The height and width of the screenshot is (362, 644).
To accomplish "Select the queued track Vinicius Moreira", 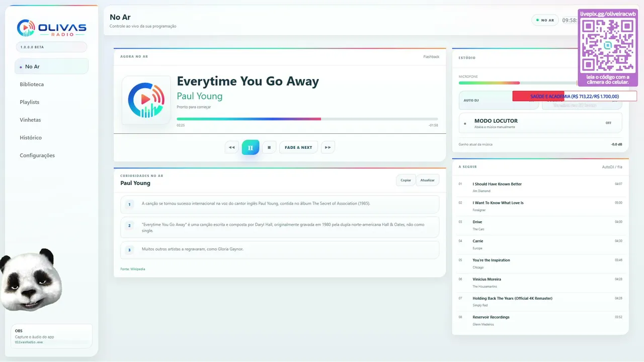I will (540, 283).
